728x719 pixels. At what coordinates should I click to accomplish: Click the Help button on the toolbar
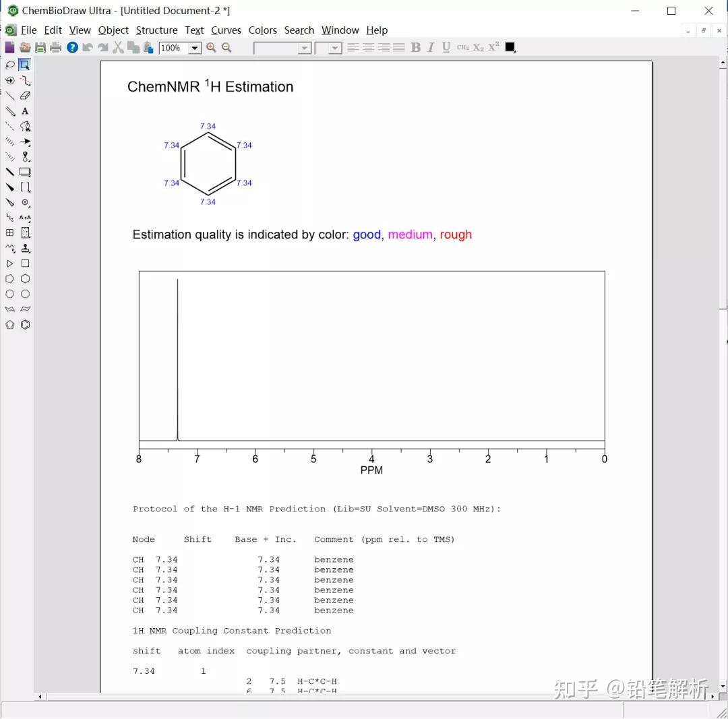click(x=72, y=47)
